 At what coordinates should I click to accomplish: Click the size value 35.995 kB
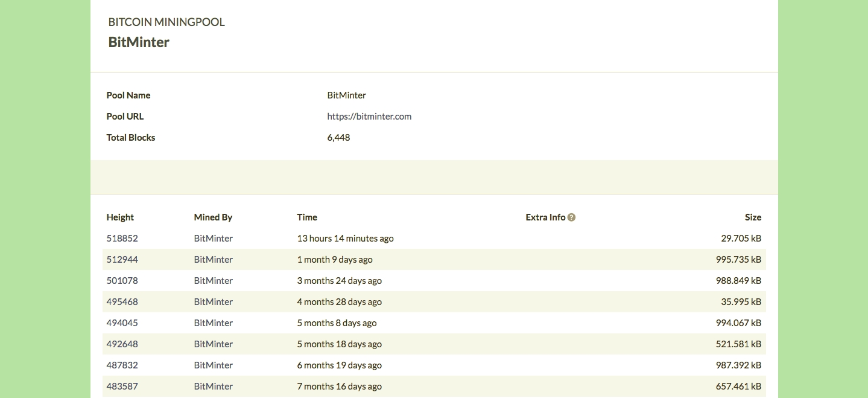741,302
